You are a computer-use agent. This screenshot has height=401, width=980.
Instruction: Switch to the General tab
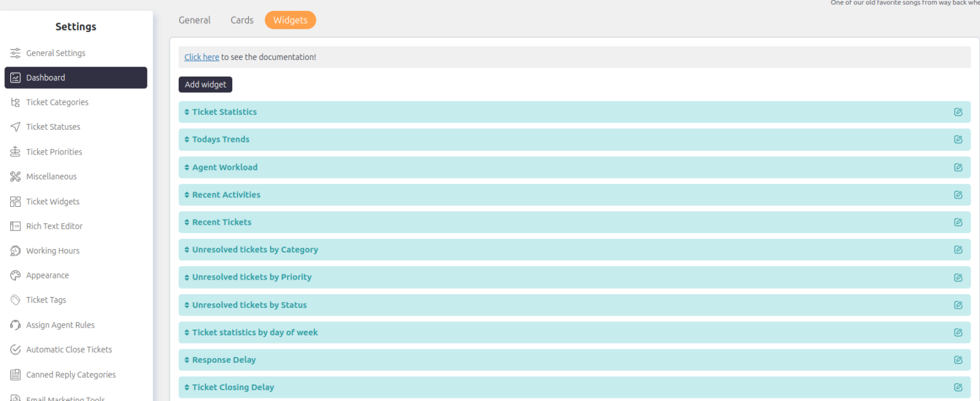(194, 20)
